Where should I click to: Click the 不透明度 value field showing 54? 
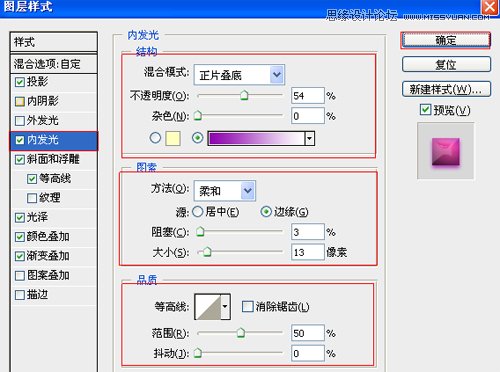(308, 96)
